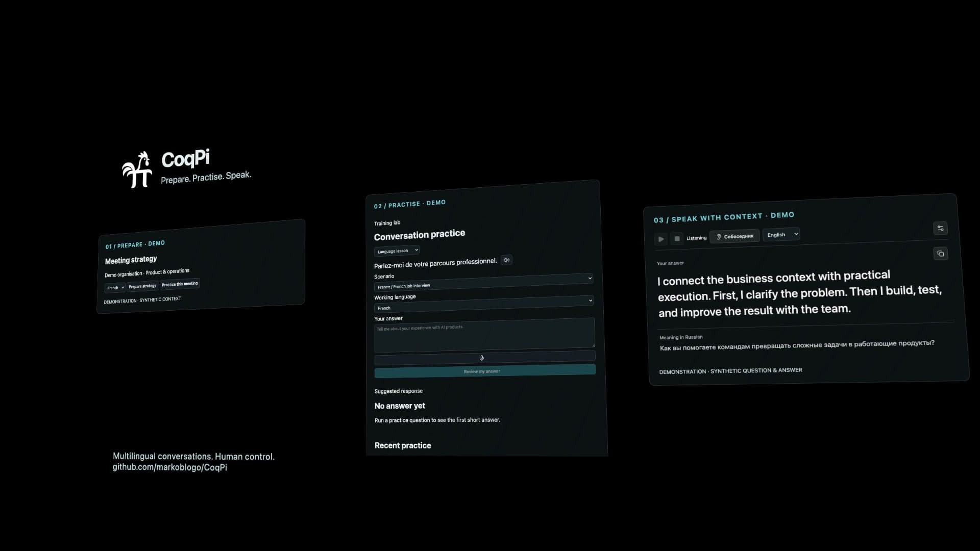Click in the Your answer text area

point(484,335)
